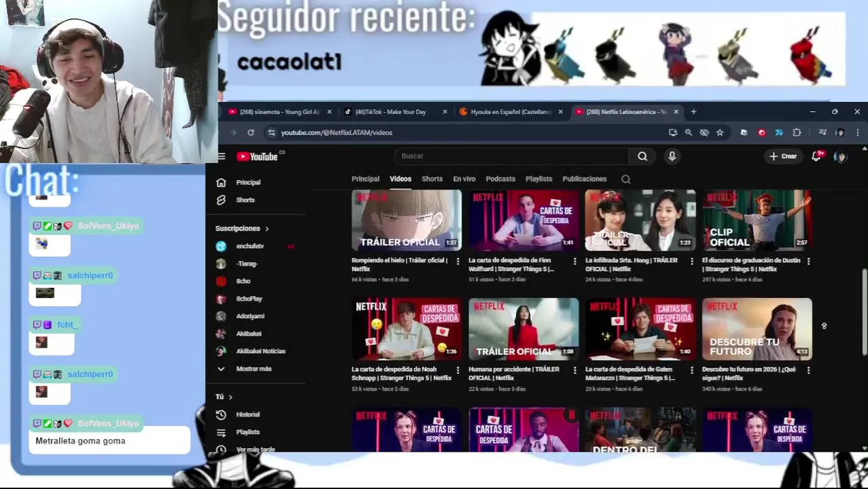
Task: Open the YouTube hamburger menu
Action: click(221, 156)
